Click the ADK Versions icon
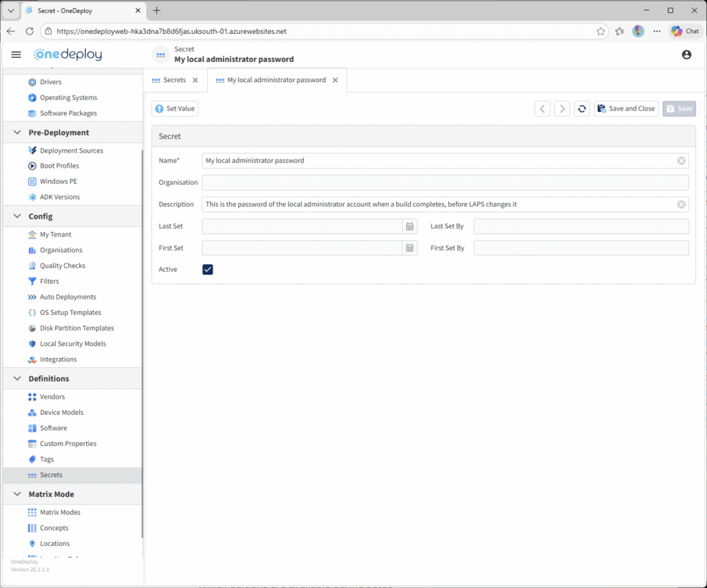 pyautogui.click(x=32, y=197)
